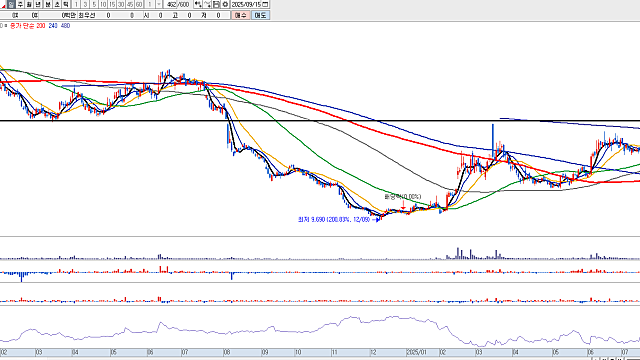Choose the 3 interval preset button
The image size is (640, 360).
pyautogui.click(x=85, y=4)
